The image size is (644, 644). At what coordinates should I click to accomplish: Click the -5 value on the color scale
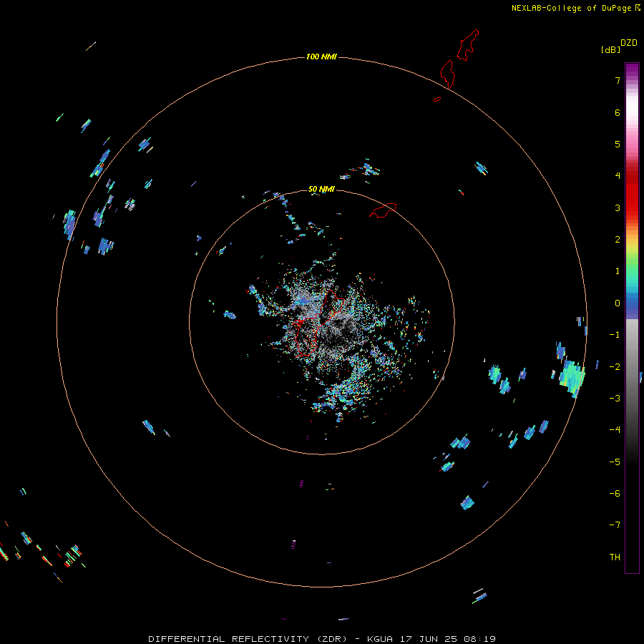[615, 462]
